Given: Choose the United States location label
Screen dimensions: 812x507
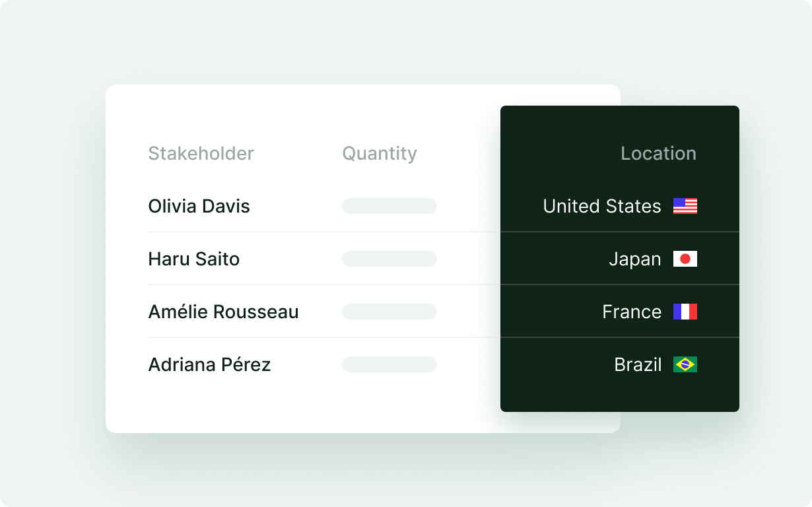Looking at the screenshot, I should pos(601,206).
